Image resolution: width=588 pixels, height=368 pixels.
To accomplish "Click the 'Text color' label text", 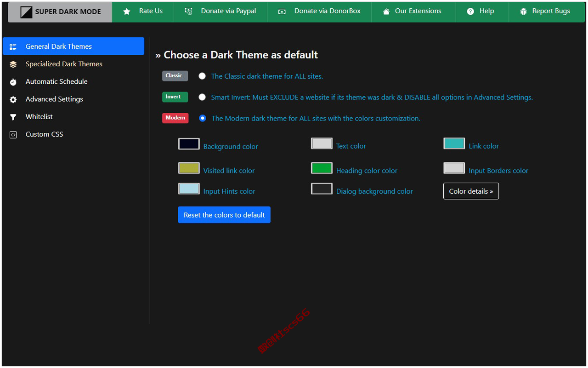I will pos(351,146).
